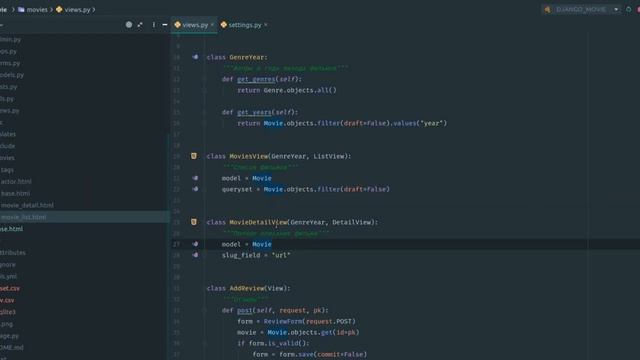The width and height of the screenshot is (640, 360).
Task: Click queryset variable in MoviesView
Action: pyautogui.click(x=237, y=189)
